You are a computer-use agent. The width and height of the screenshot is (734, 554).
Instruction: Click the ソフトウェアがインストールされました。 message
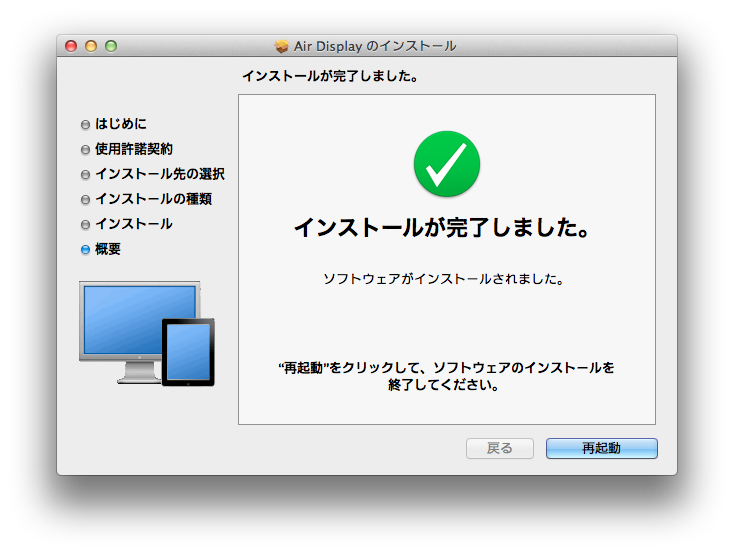tap(443, 279)
